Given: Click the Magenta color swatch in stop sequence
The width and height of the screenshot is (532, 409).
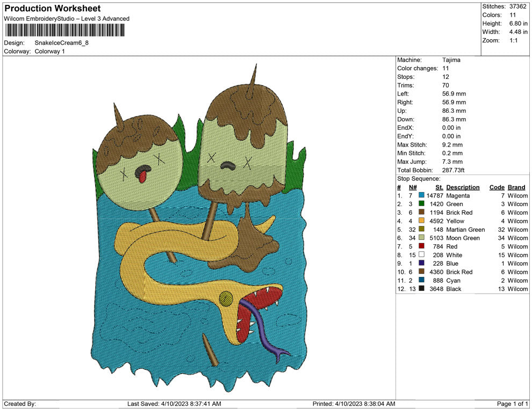Looking at the screenshot, I should [x=421, y=195].
